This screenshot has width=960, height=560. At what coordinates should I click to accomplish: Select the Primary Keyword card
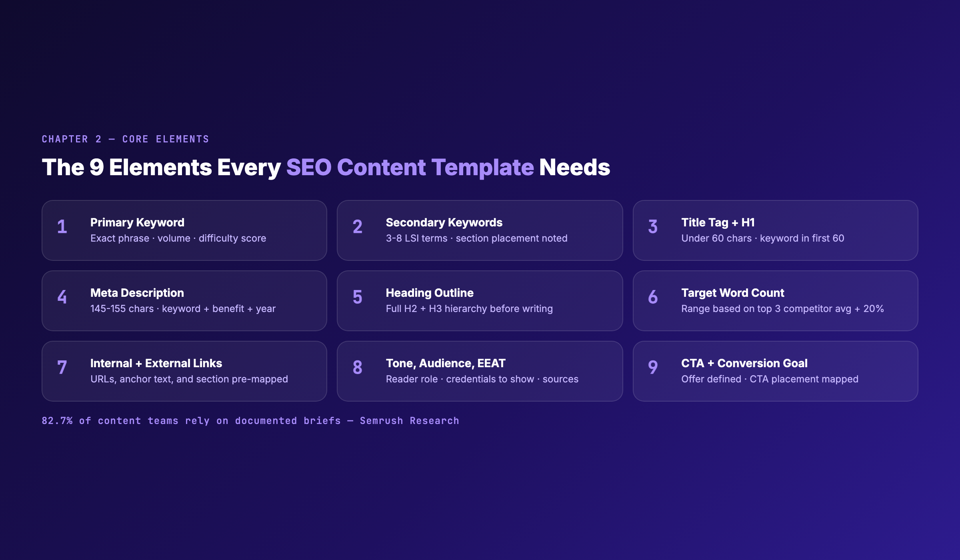click(184, 230)
